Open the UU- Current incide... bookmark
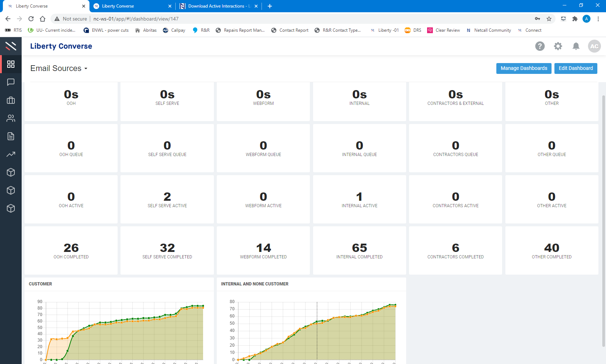 [x=52, y=30]
